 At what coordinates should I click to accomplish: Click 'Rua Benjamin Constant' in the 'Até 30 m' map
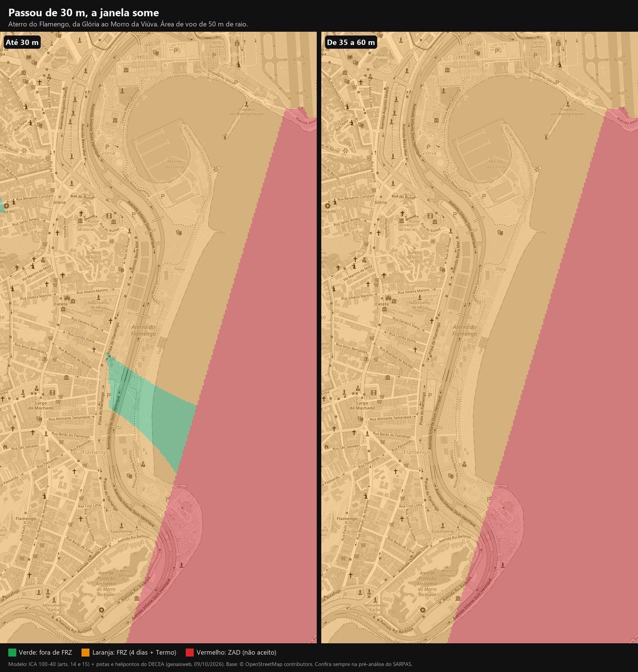point(35,197)
